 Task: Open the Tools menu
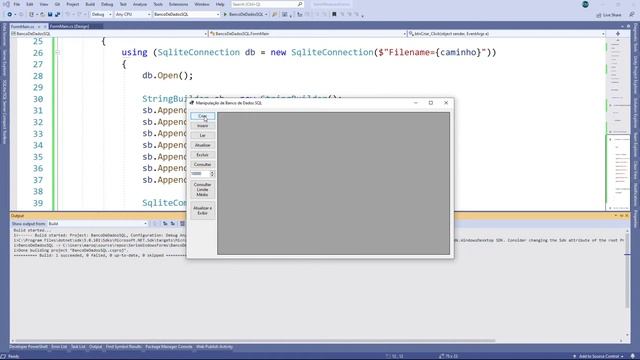pyautogui.click(x=158, y=4)
